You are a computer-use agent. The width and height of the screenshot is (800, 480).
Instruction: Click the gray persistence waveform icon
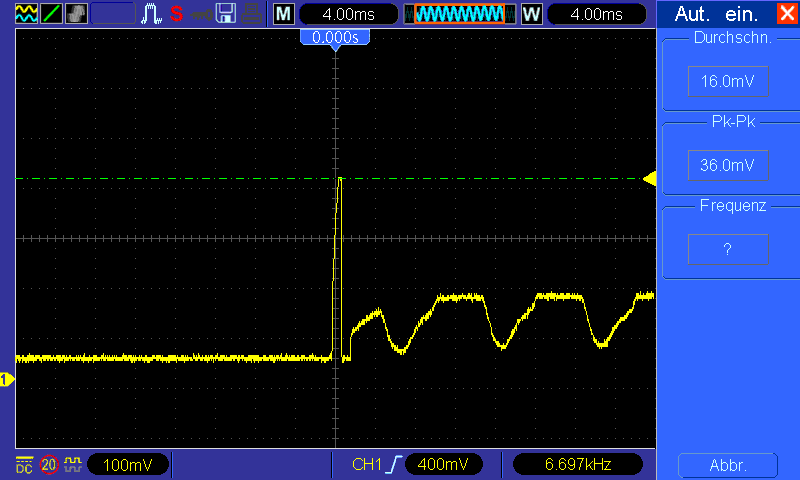click(x=77, y=14)
